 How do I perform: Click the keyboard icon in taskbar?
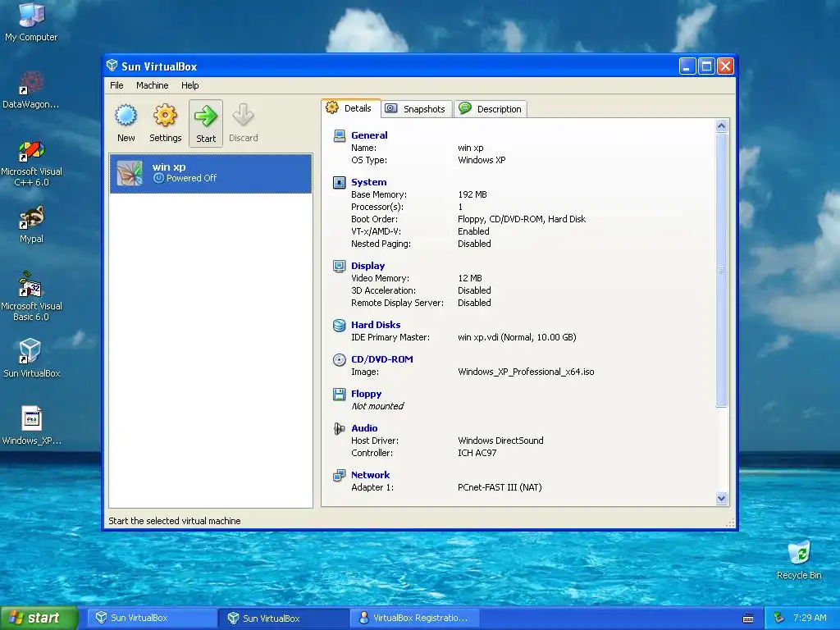coord(748,619)
